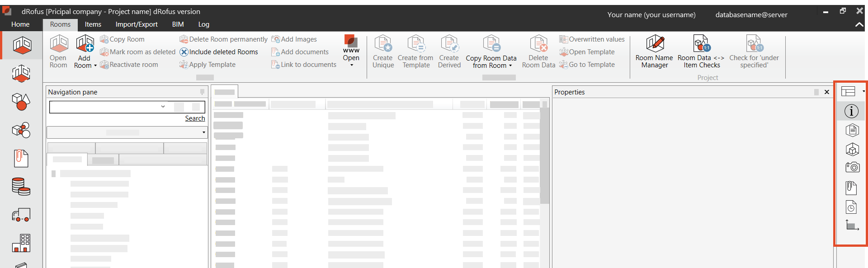Open the Room Name Manager tool
Image resolution: width=868 pixels, height=268 pixels.
click(654, 44)
